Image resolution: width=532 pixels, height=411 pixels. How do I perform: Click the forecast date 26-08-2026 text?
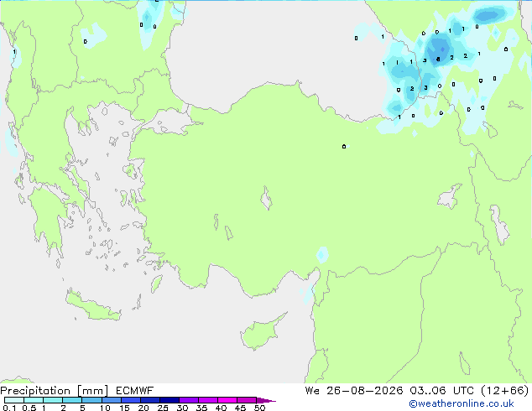point(365,391)
